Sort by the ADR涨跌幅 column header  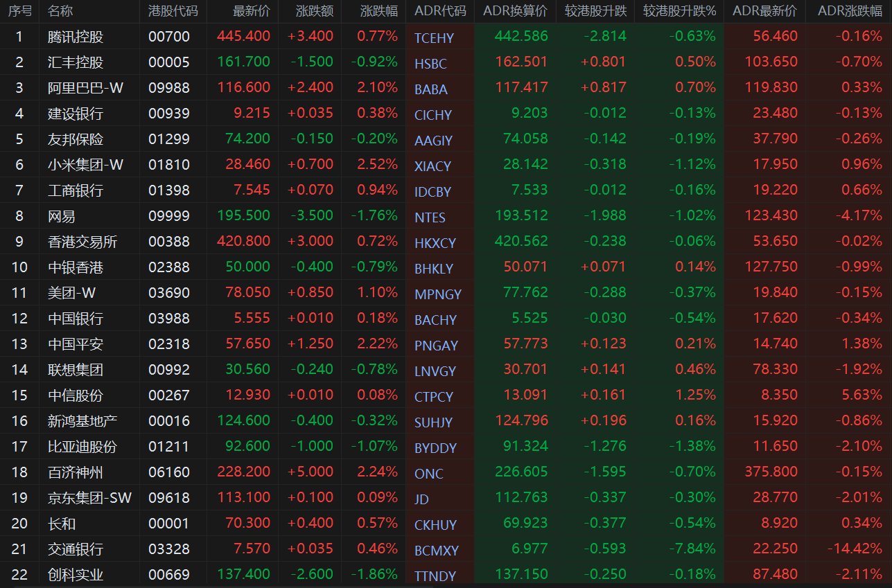click(850, 11)
